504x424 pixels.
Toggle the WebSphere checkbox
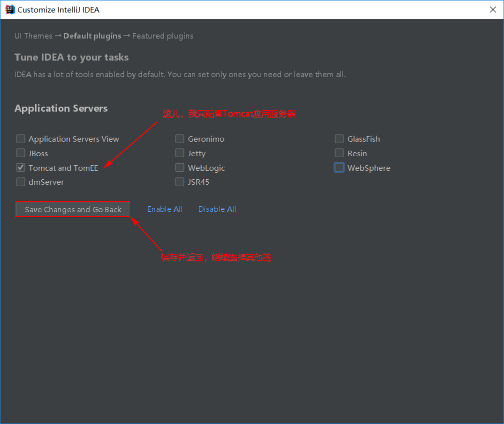pyautogui.click(x=339, y=167)
